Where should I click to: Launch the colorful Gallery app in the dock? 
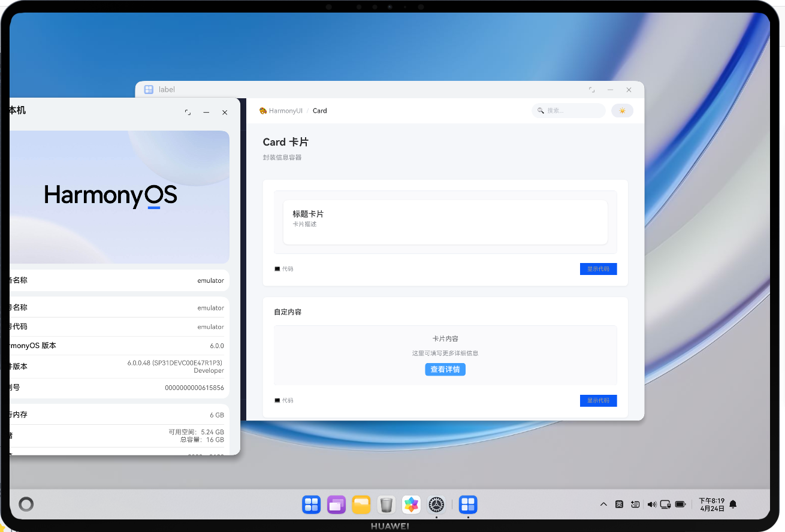tap(411, 504)
